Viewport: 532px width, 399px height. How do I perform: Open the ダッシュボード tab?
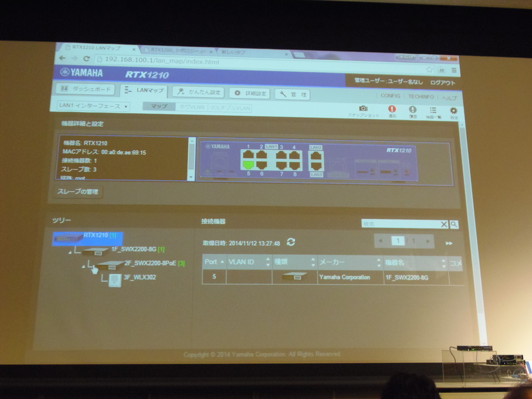point(86,89)
